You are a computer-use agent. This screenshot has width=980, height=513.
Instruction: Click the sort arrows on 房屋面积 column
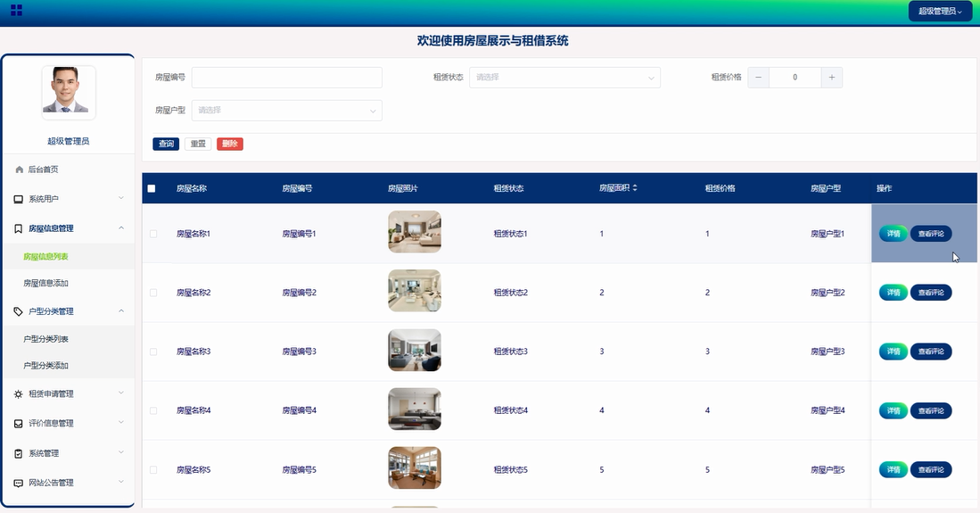coord(635,187)
